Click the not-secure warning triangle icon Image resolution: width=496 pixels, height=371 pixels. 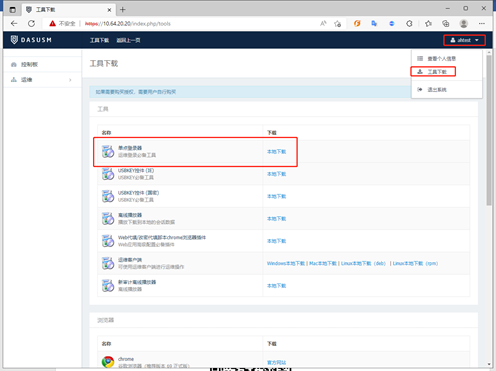click(x=52, y=23)
